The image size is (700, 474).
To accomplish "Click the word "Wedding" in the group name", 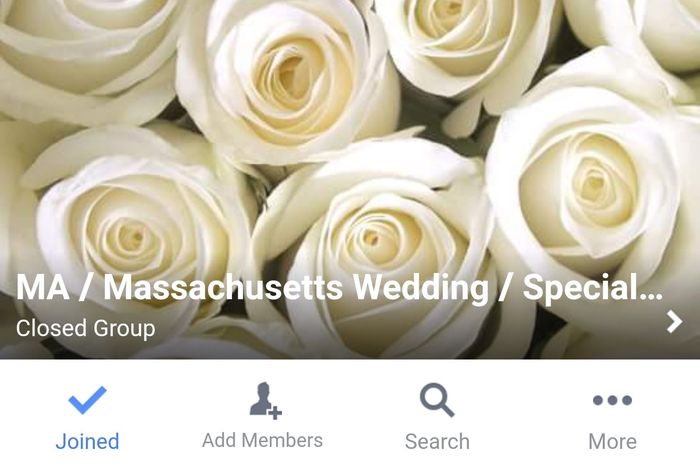I will click(421, 288).
